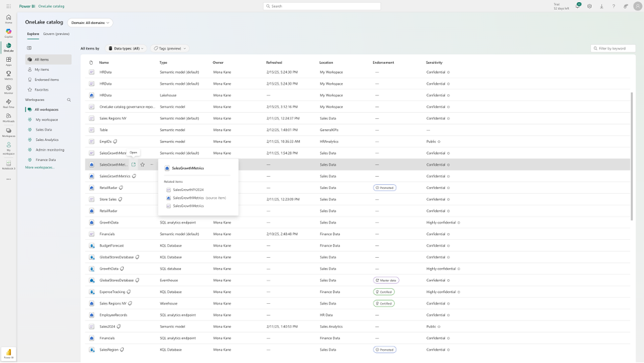Open the OneLake catalog governance report item
644x363 pixels.
coord(127,107)
